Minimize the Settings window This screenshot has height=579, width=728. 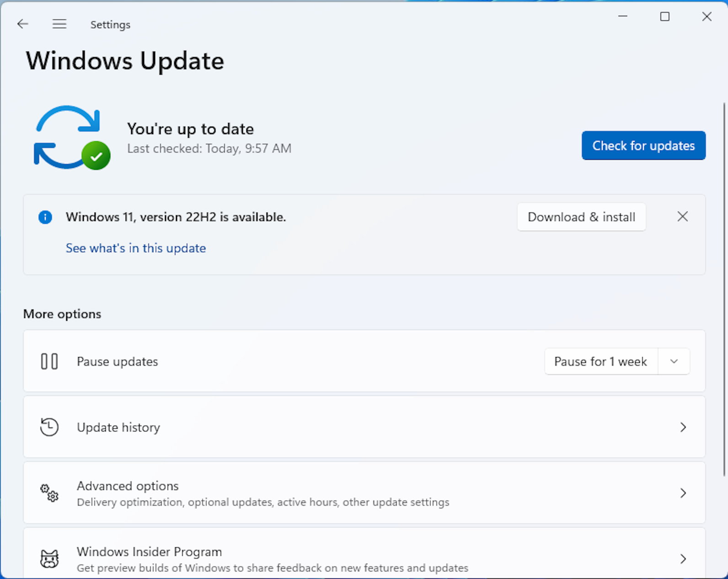(x=623, y=16)
